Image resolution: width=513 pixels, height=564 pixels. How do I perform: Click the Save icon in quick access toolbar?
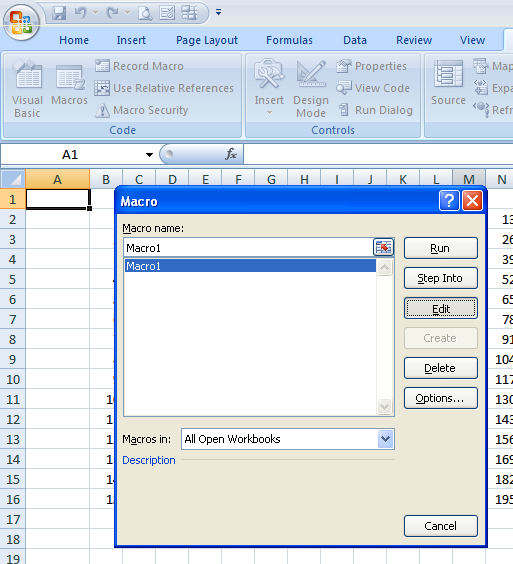[59, 13]
